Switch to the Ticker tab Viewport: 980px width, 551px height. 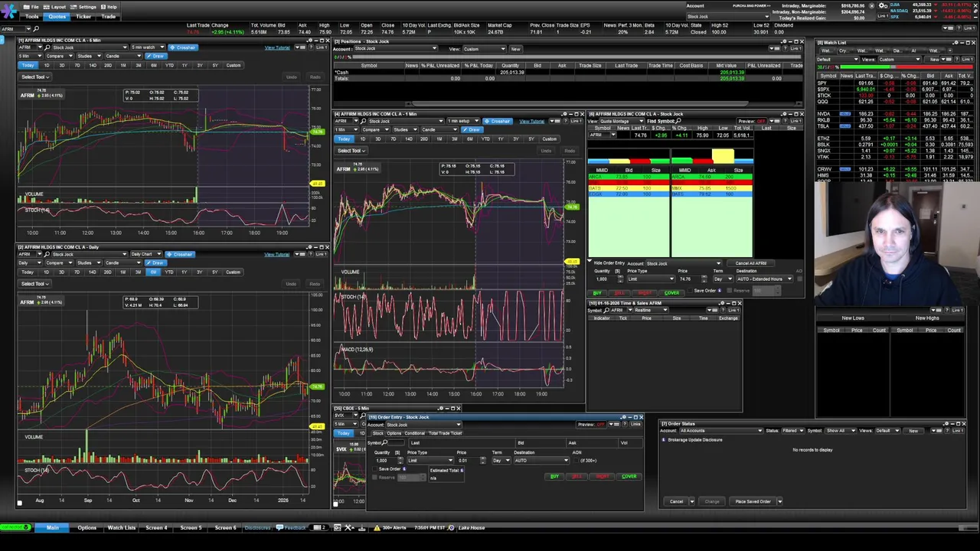(83, 17)
